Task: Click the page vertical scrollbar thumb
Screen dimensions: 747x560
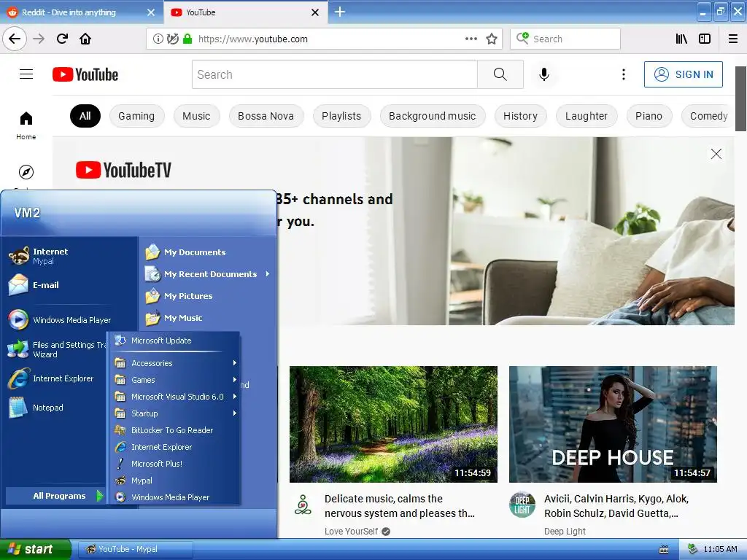Action: click(741, 99)
